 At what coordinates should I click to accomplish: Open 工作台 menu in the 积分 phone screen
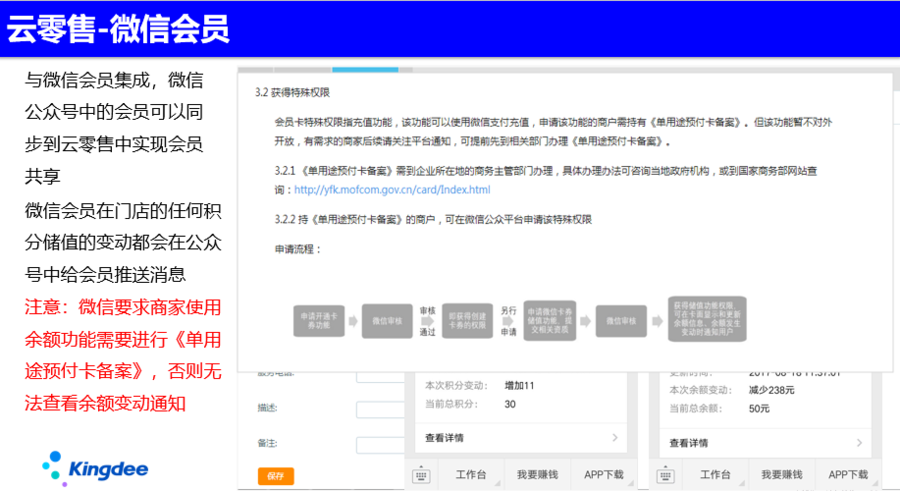click(x=471, y=475)
